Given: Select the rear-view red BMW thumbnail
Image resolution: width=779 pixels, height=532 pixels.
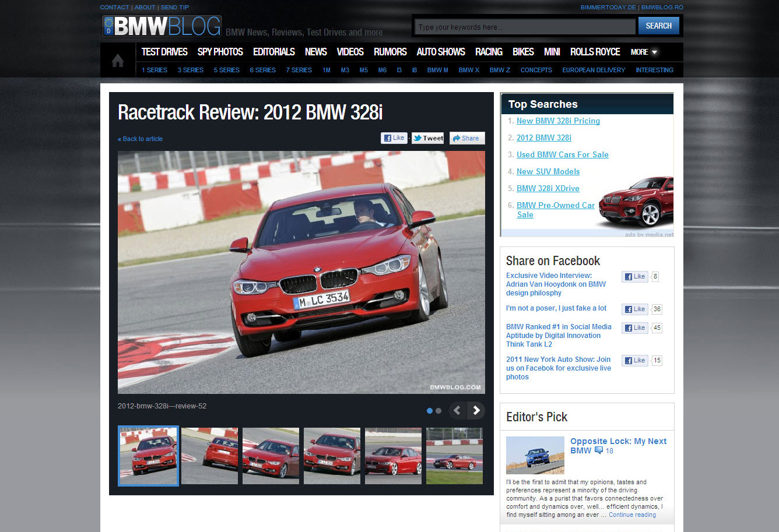Looking at the screenshot, I should coord(209,456).
